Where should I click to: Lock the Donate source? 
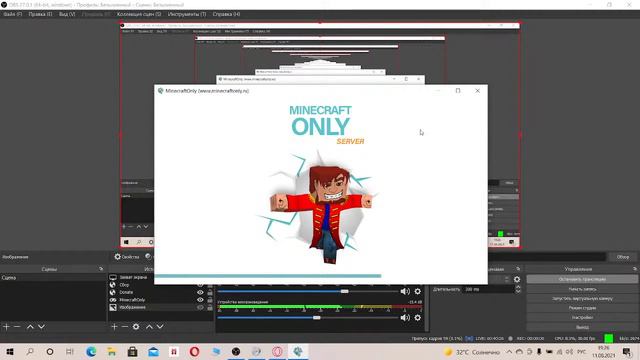pos(210,292)
